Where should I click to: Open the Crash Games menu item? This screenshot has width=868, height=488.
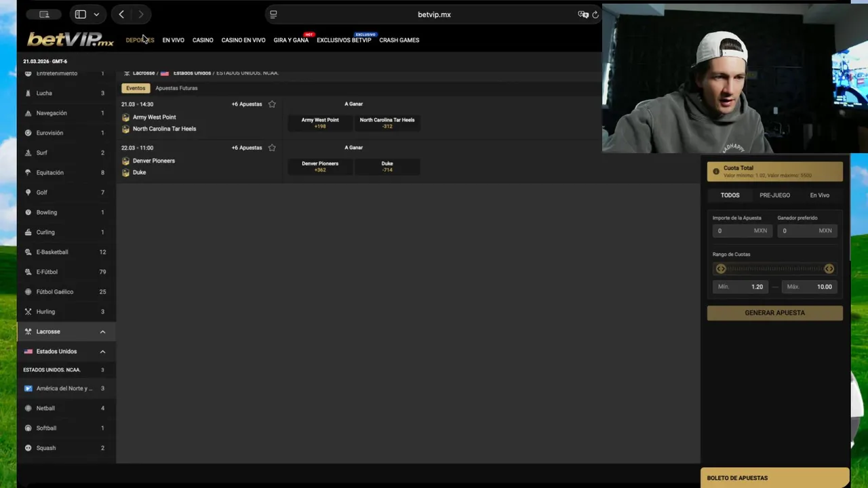399,40
